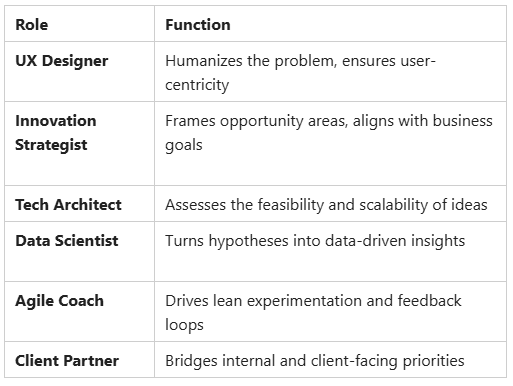Click 'Bridges internal and client-facing priorities'
This screenshot has height=386, width=513.
point(315,361)
